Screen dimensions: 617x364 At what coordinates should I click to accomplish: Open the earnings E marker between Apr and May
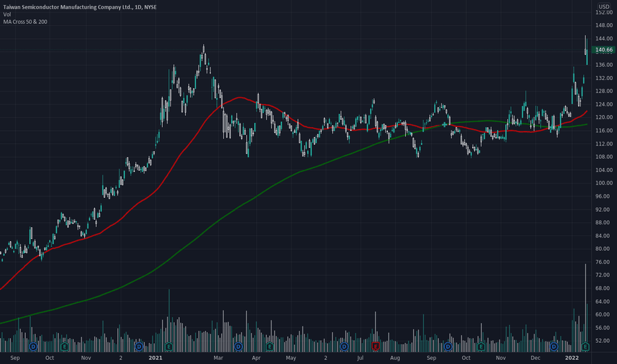tap(269, 347)
